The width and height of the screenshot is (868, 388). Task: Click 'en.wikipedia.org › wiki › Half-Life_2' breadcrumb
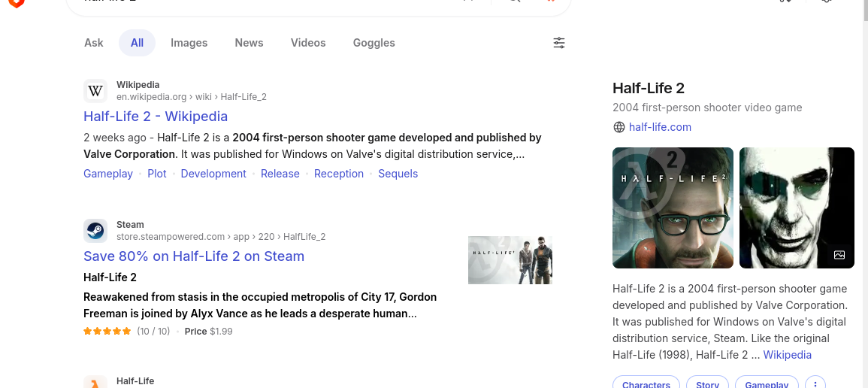coord(192,97)
